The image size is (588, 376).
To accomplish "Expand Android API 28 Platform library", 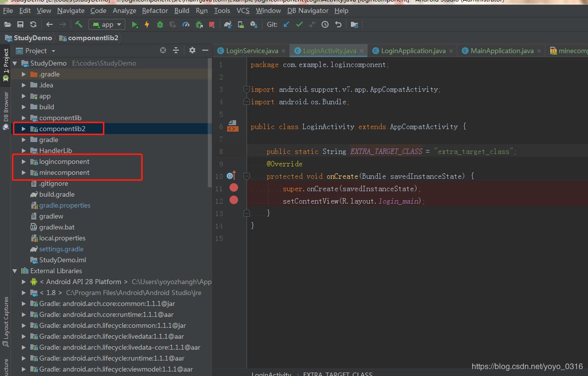I will point(24,282).
